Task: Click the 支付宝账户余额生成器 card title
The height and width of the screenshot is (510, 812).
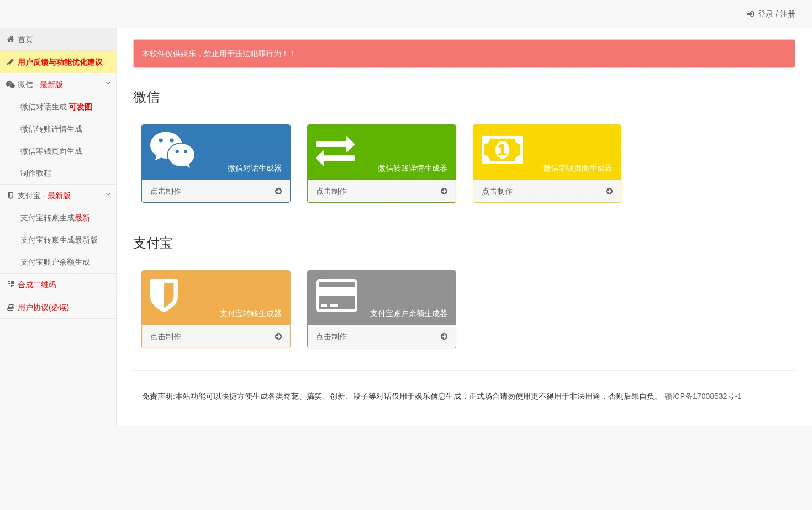Action: pos(409,313)
